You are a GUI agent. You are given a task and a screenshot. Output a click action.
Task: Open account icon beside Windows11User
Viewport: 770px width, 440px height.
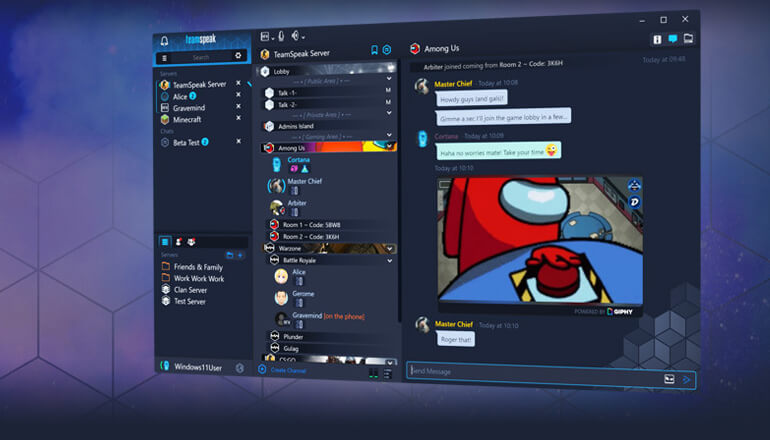click(240, 368)
